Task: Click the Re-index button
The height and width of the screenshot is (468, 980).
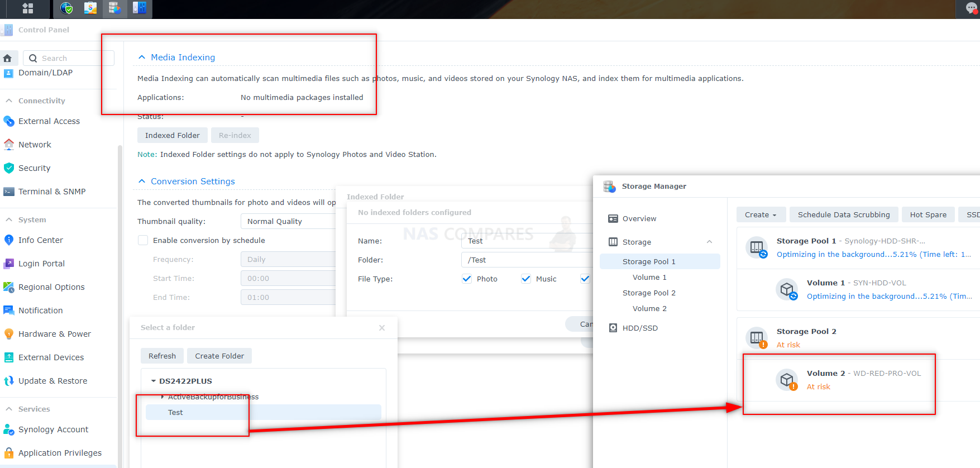Action: pyautogui.click(x=235, y=135)
